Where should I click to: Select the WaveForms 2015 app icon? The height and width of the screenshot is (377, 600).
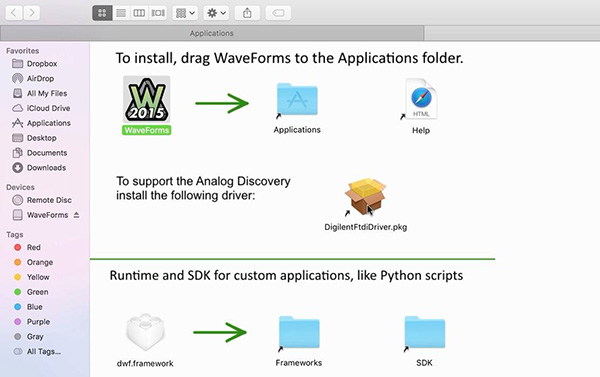coord(147,100)
